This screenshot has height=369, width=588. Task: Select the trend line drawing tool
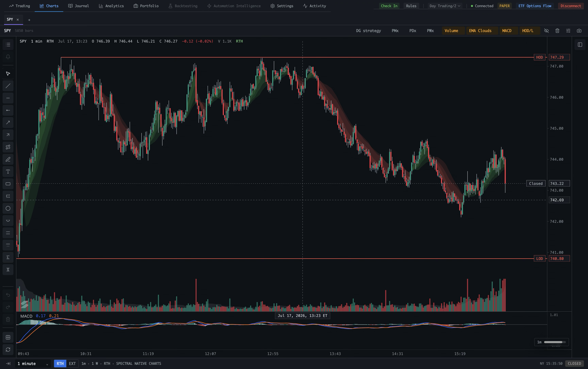point(8,86)
